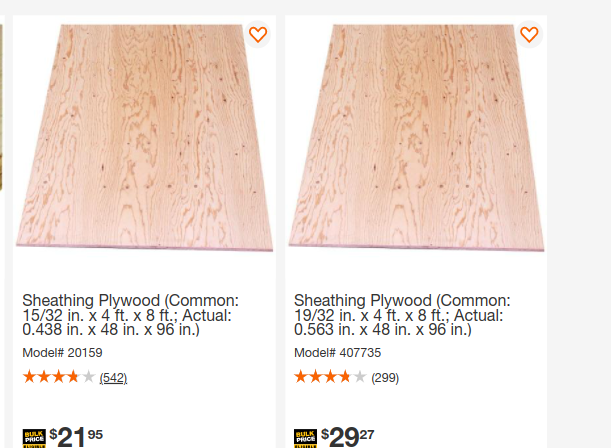Open the product image for Model# 20159
The height and width of the screenshot is (448, 611).
tap(145, 138)
